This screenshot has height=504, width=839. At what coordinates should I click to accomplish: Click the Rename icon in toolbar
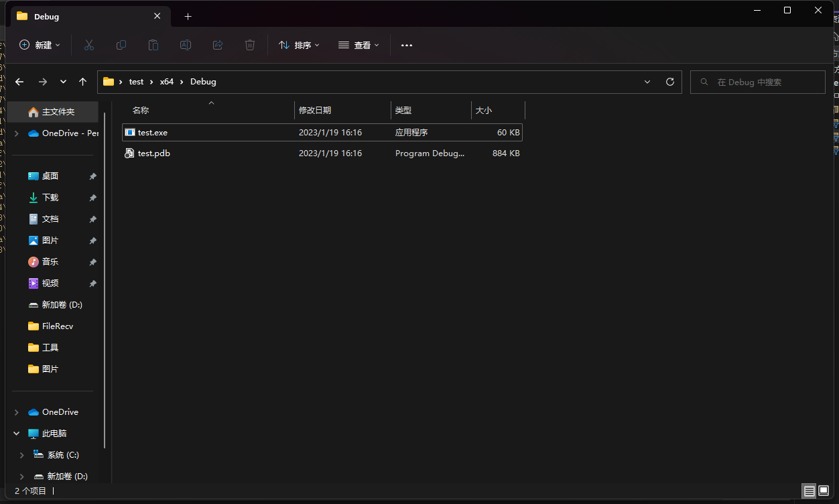pos(186,45)
